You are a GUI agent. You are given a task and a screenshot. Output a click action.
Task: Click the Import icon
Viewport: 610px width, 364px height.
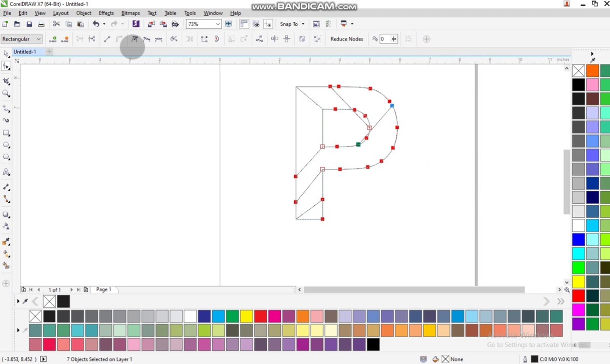(x=151, y=24)
